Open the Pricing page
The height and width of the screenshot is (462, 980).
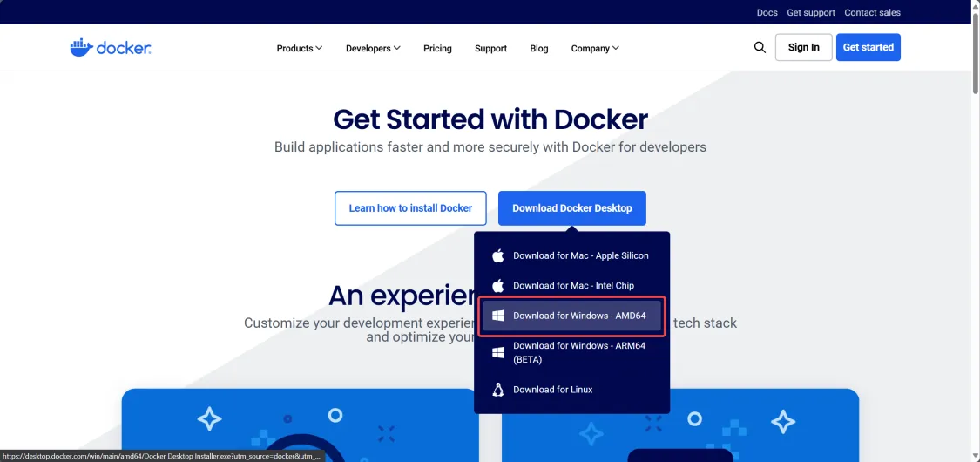pyautogui.click(x=437, y=48)
